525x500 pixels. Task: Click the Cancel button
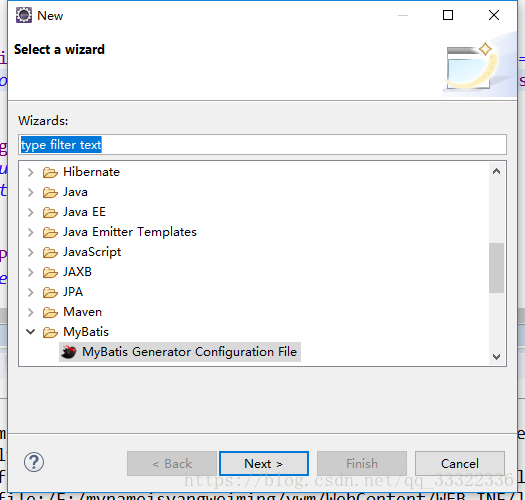[x=460, y=463]
